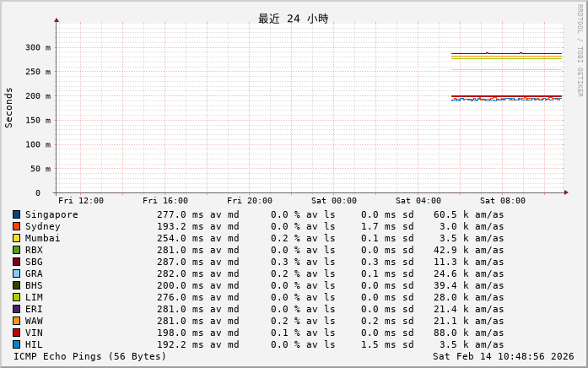Click the Sat 00:00 x-axis tick label
The height and width of the screenshot is (368, 588).
tap(334, 201)
